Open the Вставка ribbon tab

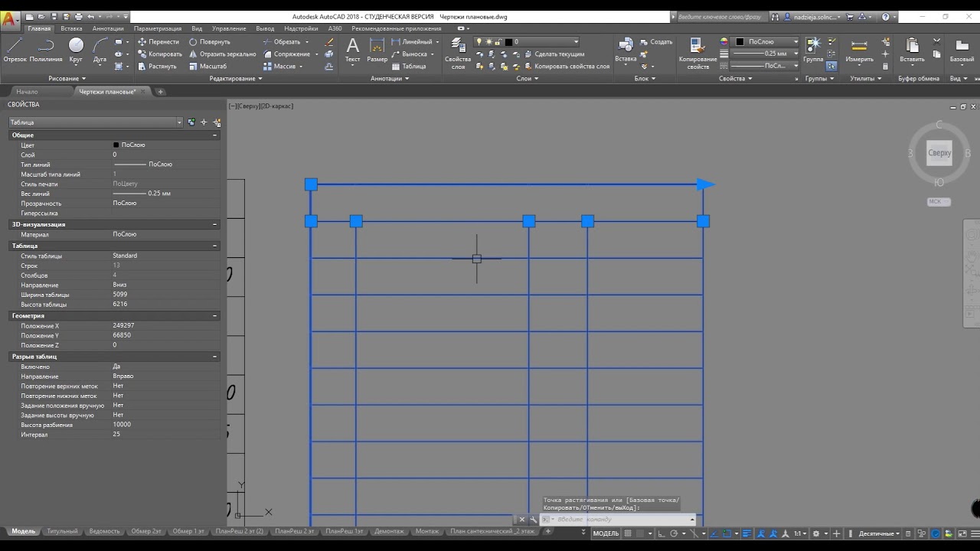click(x=71, y=28)
